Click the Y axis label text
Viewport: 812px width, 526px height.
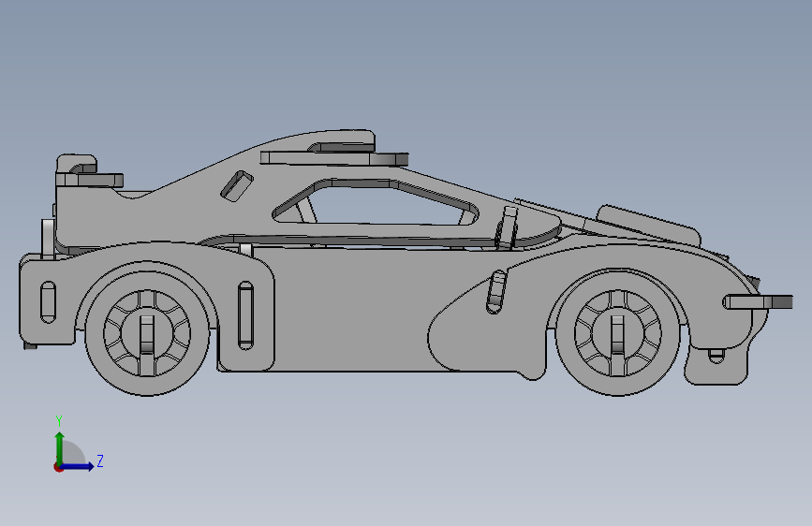(59, 421)
